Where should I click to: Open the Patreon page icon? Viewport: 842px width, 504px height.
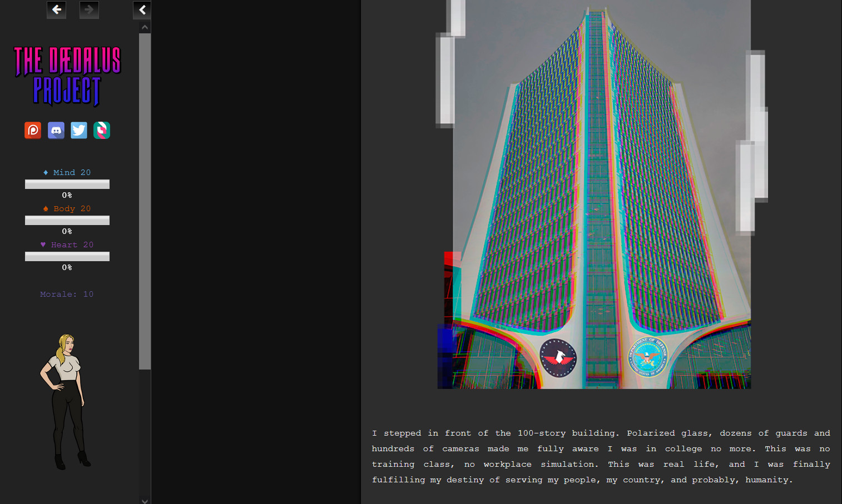tap(33, 130)
